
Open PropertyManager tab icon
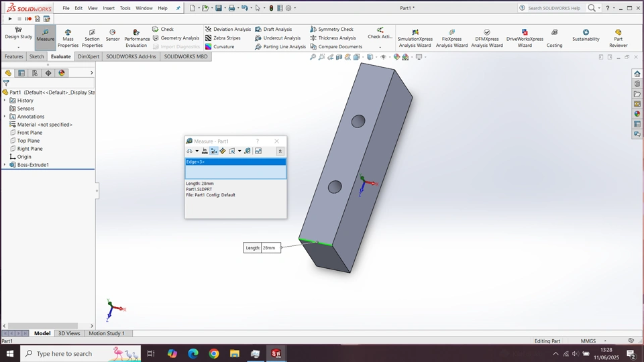click(21, 73)
